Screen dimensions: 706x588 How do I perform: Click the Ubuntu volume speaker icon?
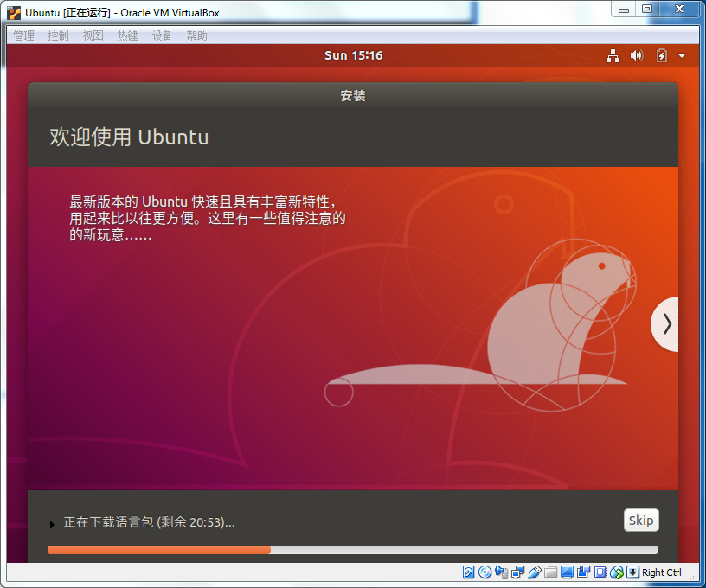637,56
